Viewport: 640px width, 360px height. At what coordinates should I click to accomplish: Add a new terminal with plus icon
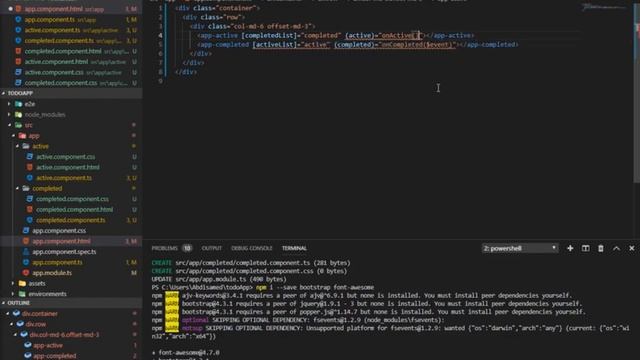click(x=570, y=248)
